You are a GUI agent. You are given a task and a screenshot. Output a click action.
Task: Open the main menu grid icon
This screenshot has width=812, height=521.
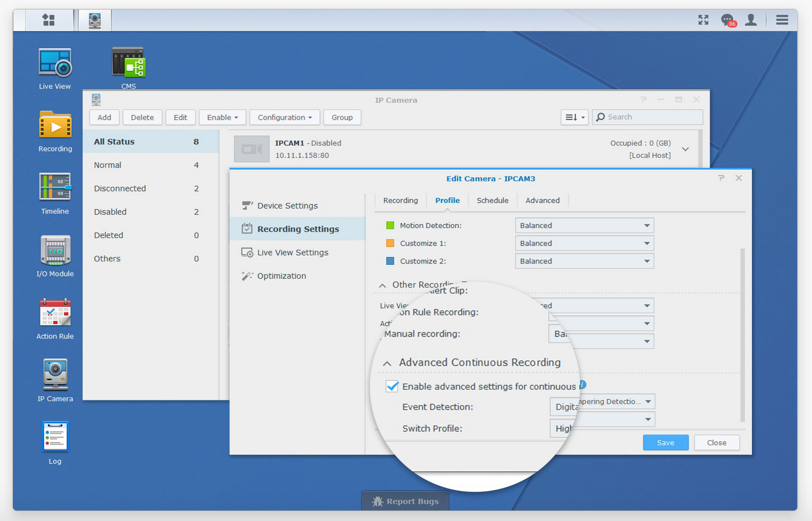(48, 20)
